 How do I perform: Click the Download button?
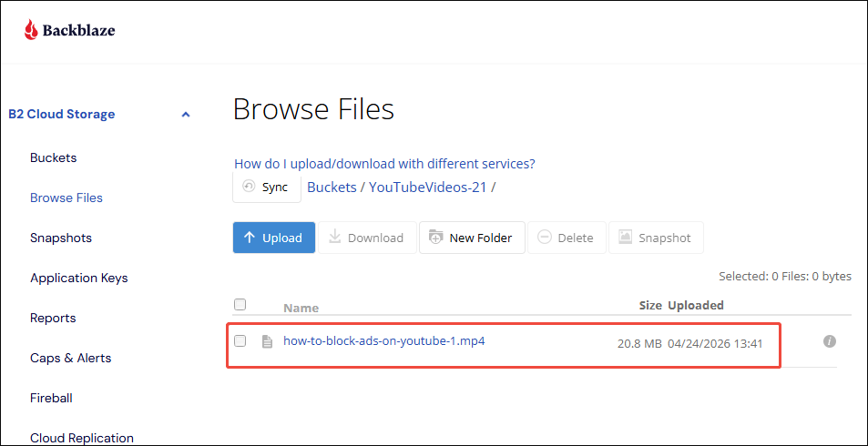coord(367,238)
